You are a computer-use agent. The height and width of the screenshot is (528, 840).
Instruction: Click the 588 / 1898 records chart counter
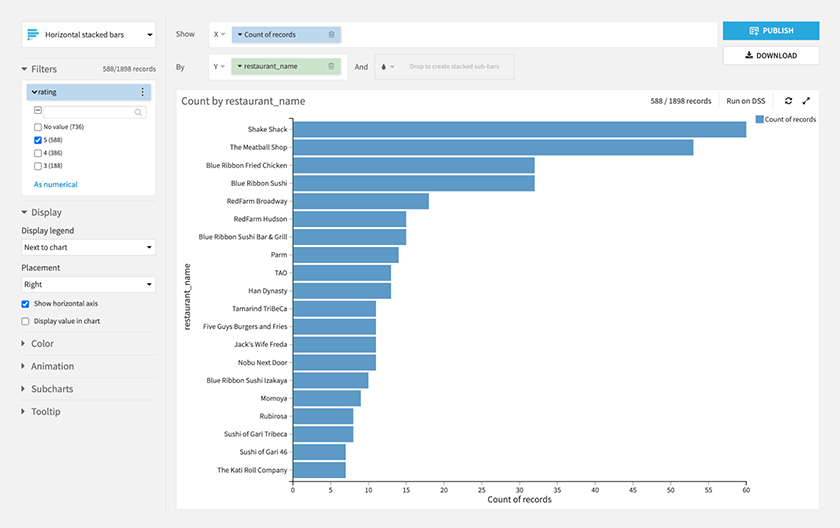tap(681, 101)
